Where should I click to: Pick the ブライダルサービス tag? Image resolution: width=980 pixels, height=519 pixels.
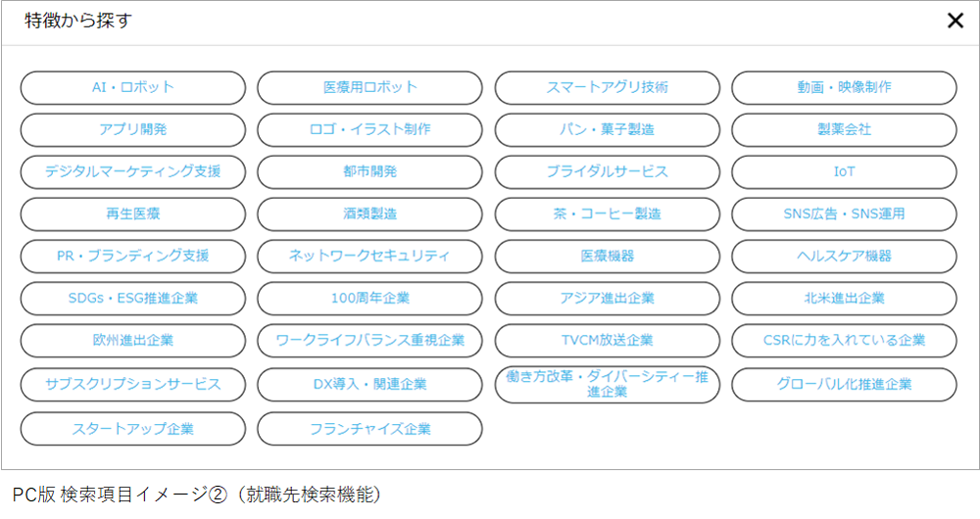click(x=607, y=171)
